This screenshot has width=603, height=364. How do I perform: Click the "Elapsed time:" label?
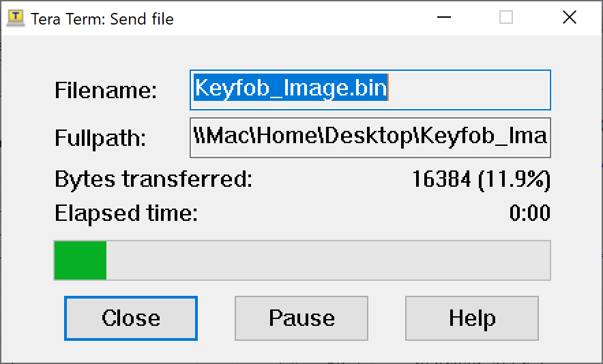[126, 214]
